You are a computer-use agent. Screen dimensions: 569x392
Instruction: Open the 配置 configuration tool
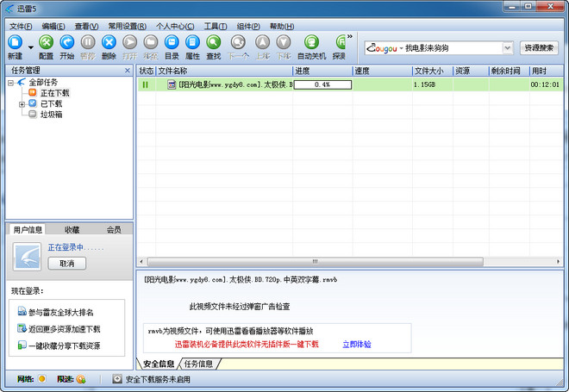pyautogui.click(x=46, y=43)
